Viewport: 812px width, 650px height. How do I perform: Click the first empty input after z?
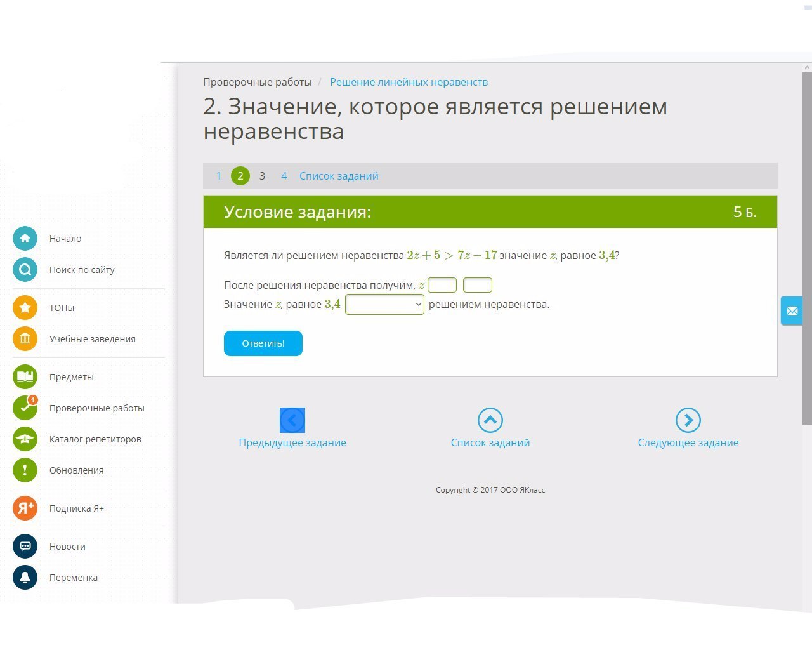[442, 286]
